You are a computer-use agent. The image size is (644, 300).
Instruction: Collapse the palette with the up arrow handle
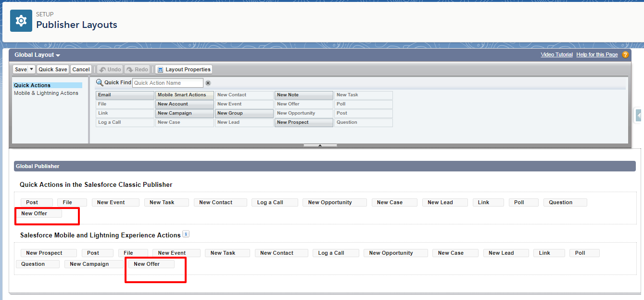click(320, 145)
